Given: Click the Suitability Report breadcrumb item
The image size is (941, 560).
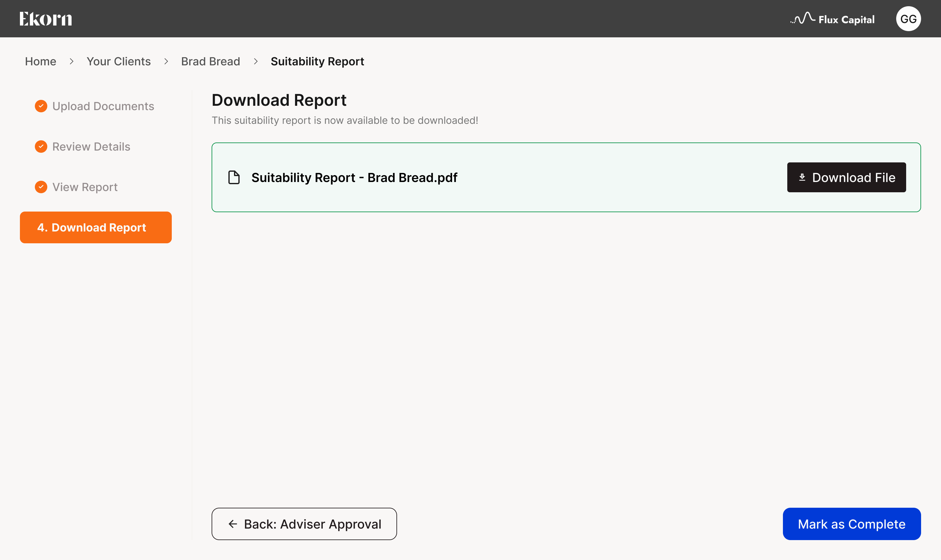Looking at the screenshot, I should tap(317, 61).
